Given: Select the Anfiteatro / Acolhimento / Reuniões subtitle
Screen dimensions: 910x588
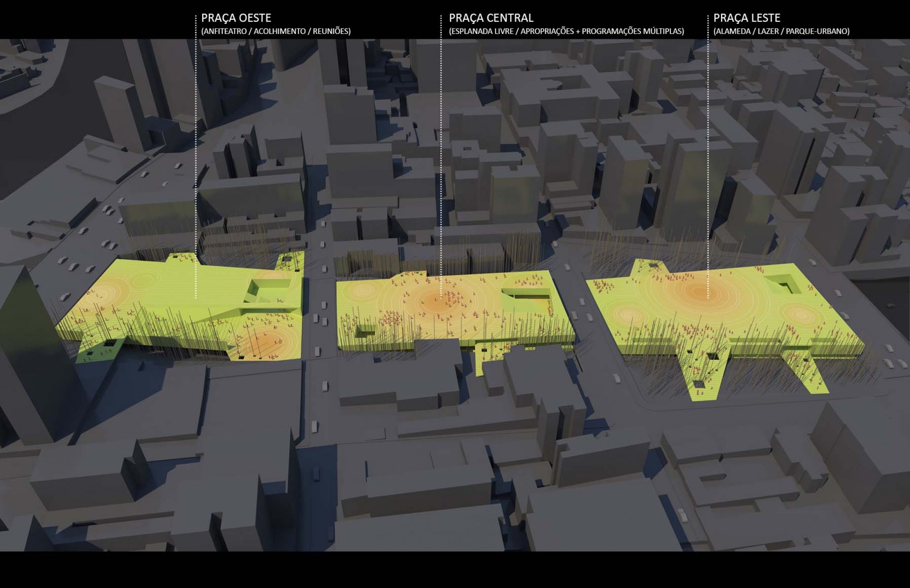Looking at the screenshot, I should tap(275, 31).
